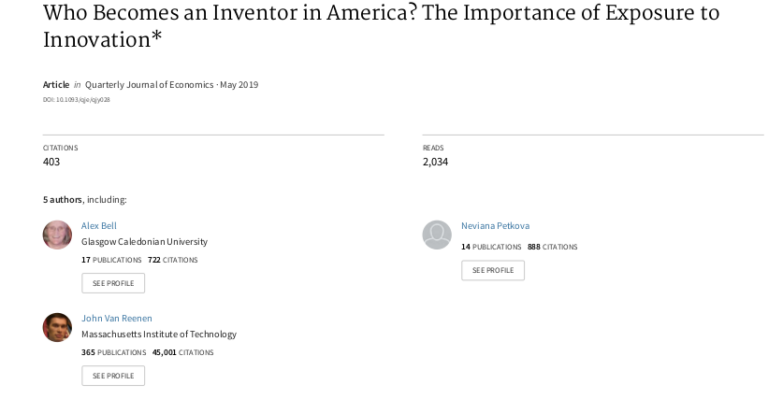Click See Profile button under Neviana Petkova
Image resolution: width=768 pixels, height=399 pixels.
[x=493, y=270]
